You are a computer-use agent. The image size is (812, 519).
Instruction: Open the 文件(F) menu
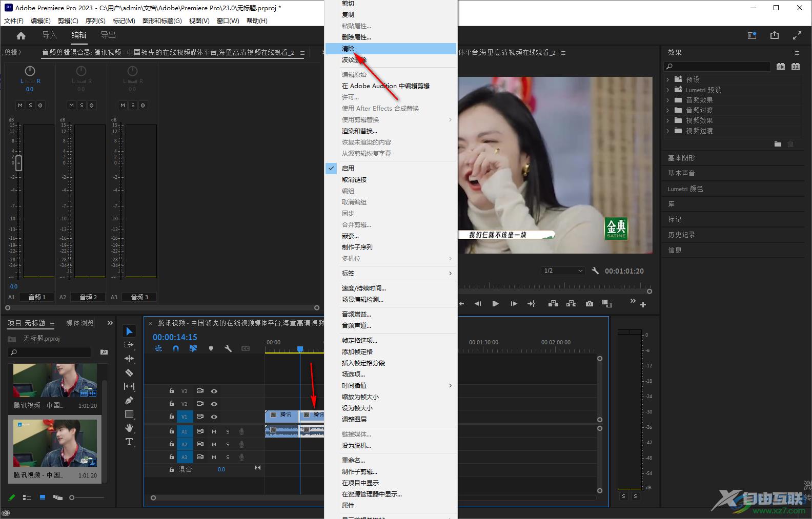[14, 21]
